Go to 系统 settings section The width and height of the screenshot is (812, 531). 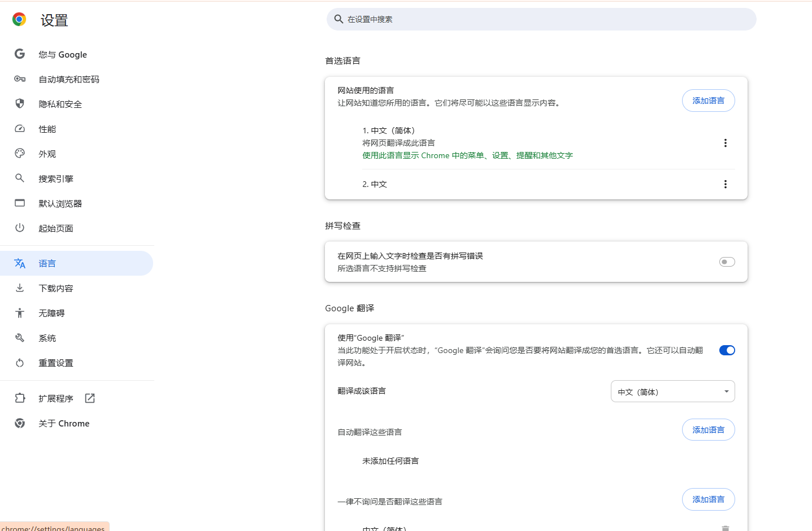[76, 338]
